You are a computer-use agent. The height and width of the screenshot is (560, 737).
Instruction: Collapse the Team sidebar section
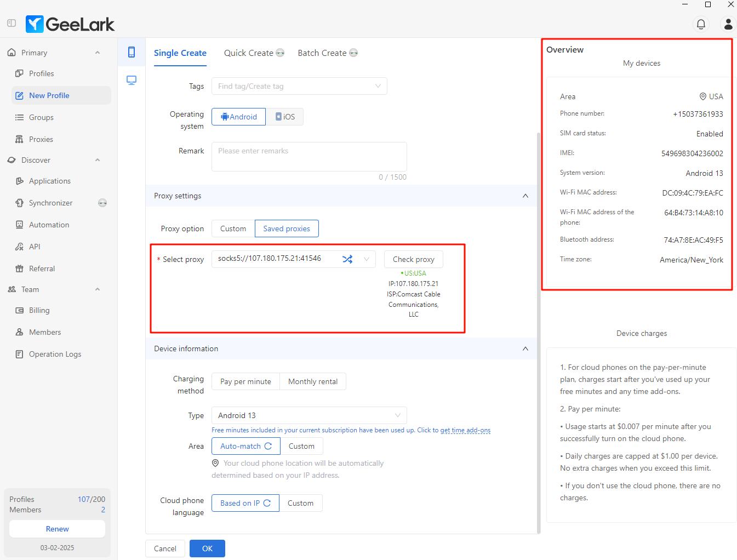click(98, 289)
